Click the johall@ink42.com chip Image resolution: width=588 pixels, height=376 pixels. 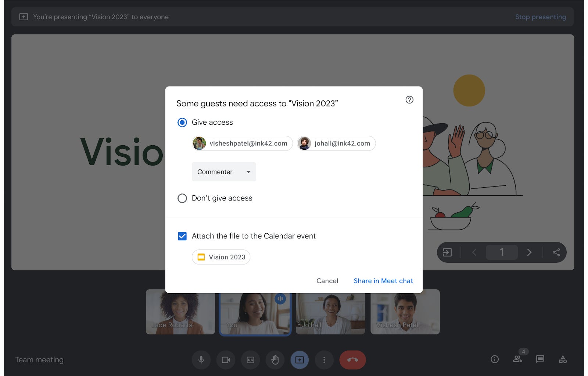coord(336,143)
